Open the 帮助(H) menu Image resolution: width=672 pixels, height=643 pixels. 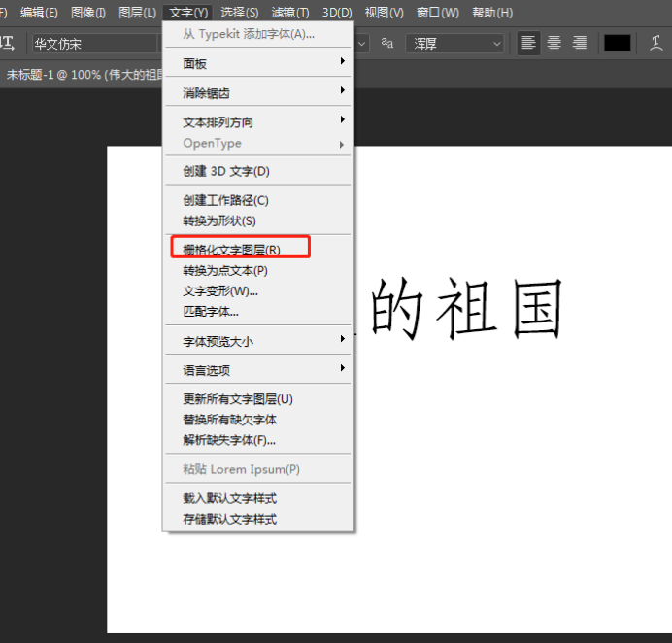[x=492, y=13]
